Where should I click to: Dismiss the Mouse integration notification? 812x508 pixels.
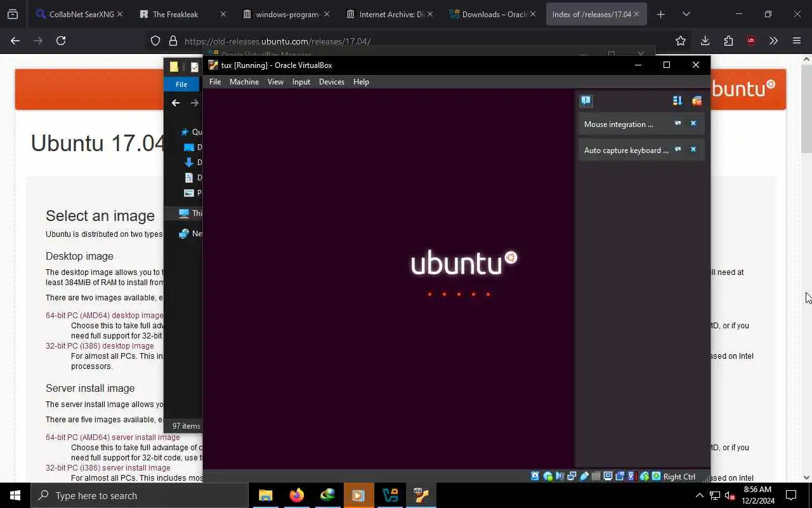click(x=693, y=124)
